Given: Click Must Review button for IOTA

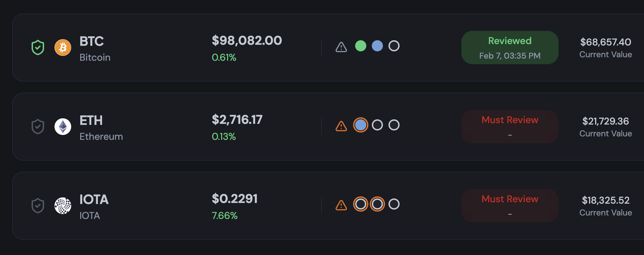Looking at the screenshot, I should point(510,206).
